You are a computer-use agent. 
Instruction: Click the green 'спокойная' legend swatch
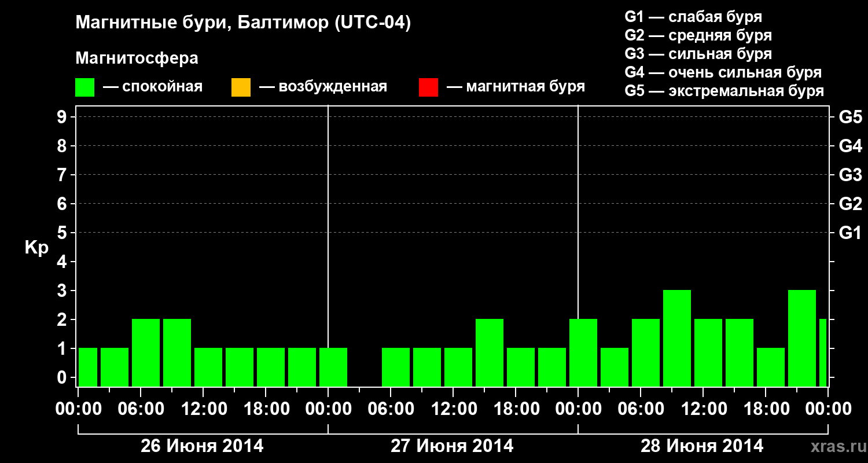(85, 87)
